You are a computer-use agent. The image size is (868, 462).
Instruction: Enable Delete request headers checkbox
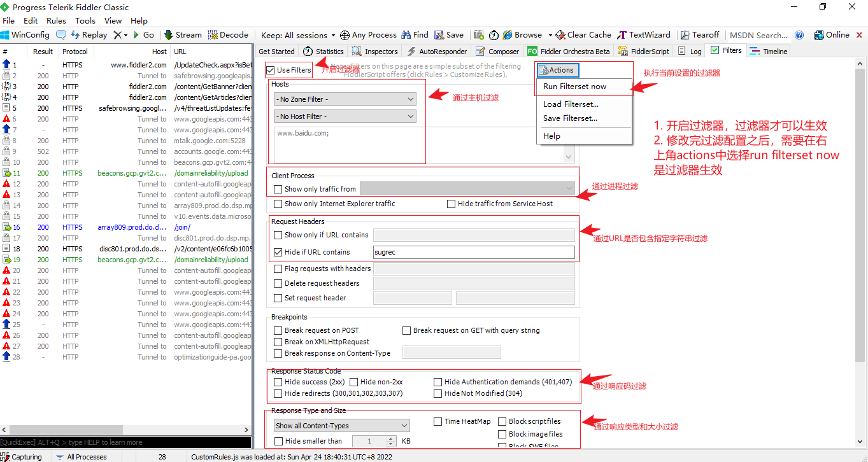[x=278, y=283]
